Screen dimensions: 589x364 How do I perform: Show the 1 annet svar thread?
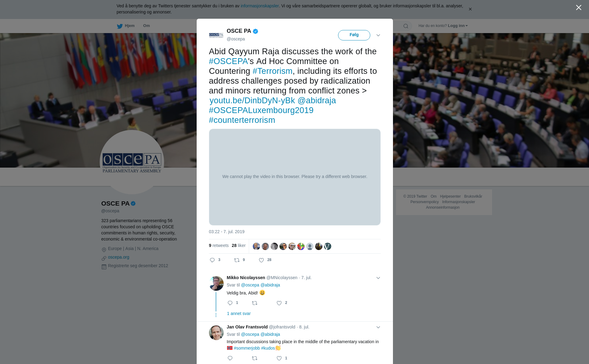239,313
